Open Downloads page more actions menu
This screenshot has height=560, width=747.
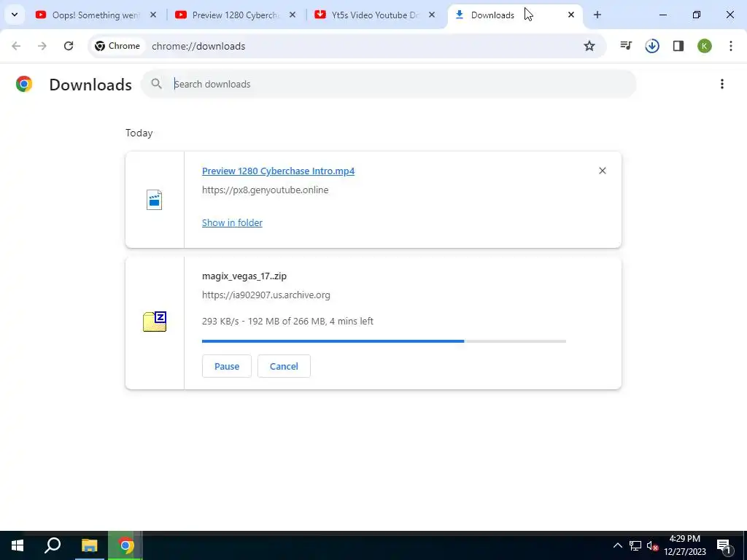pyautogui.click(x=722, y=84)
